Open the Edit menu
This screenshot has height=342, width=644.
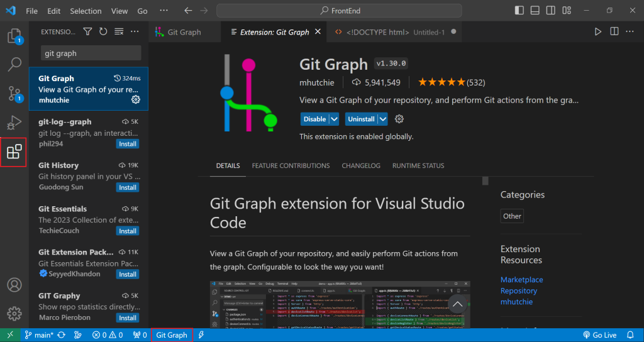tap(53, 11)
